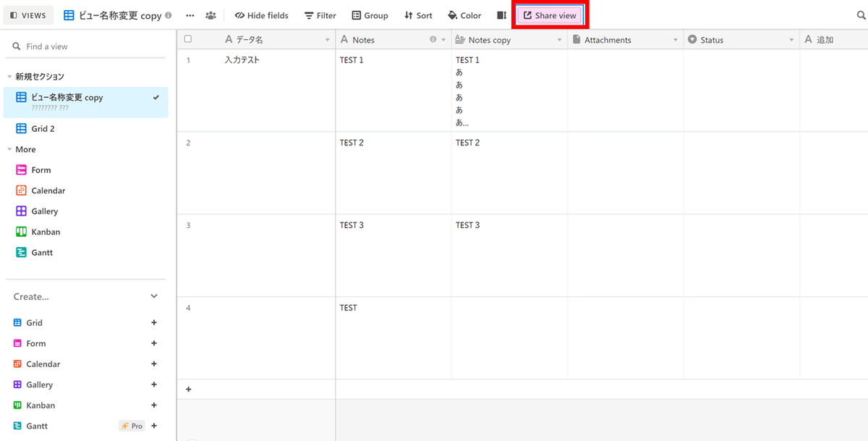Click the info icon in Notes header
Screen dimensions: 868x441
[x=433, y=40]
